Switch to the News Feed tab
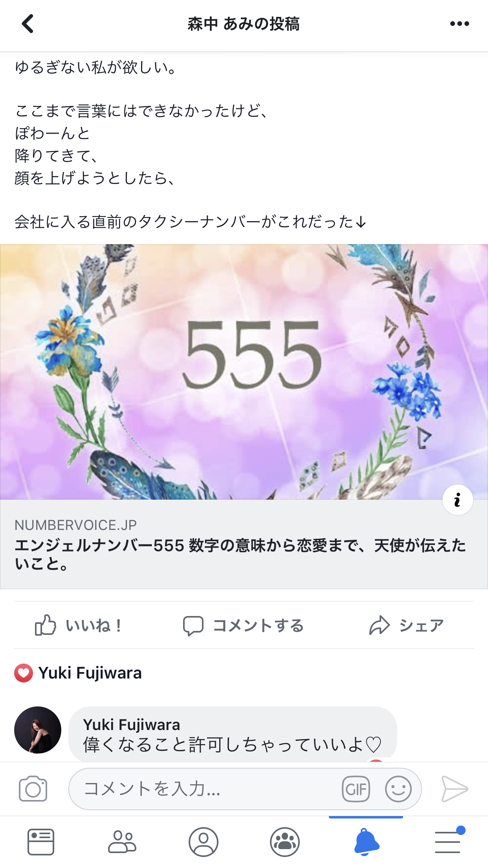The width and height of the screenshot is (488, 868). coord(41,842)
